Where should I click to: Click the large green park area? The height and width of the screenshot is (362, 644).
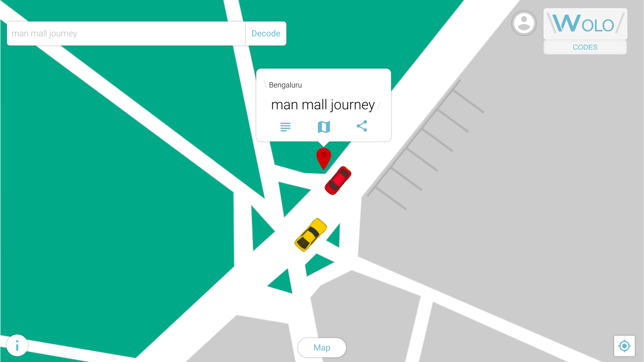(115, 207)
